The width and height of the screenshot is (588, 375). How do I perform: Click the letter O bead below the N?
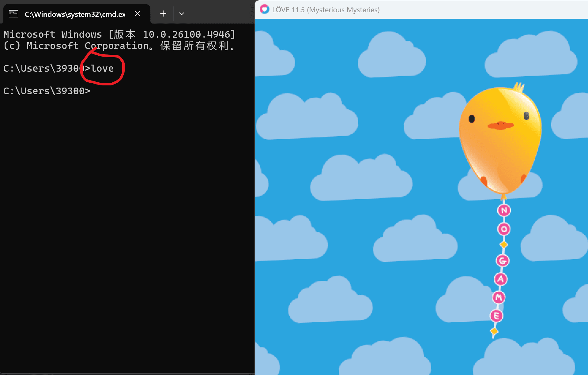click(x=504, y=228)
